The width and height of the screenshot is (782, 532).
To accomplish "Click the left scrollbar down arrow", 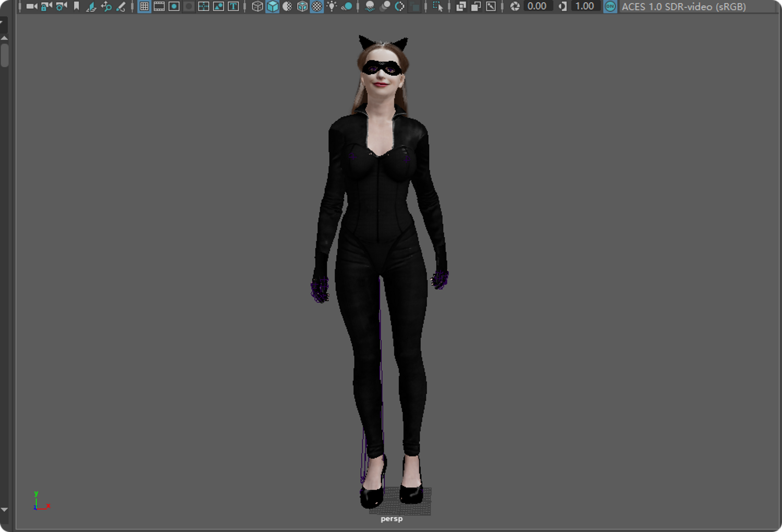I will point(4,510).
